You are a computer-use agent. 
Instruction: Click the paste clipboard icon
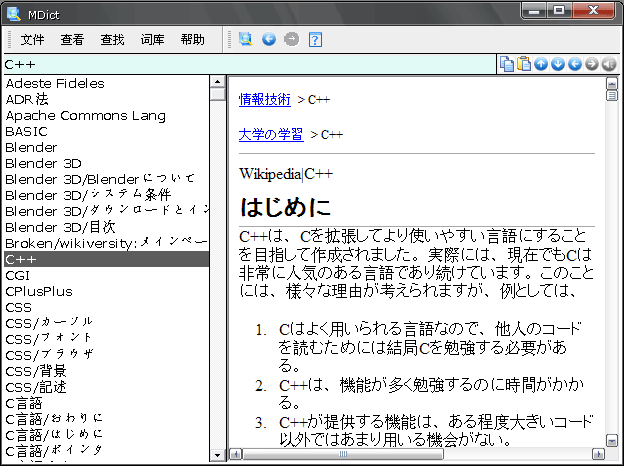[x=524, y=65]
